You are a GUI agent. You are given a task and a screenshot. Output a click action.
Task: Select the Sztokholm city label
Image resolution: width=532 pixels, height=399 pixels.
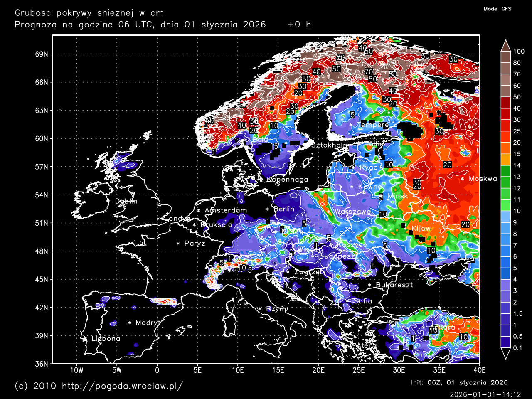[x=330, y=145]
